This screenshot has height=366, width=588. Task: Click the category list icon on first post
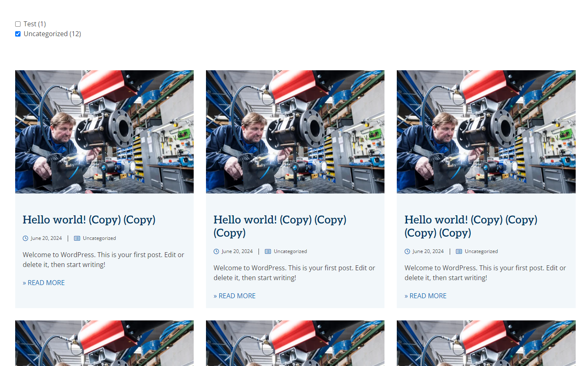77,238
